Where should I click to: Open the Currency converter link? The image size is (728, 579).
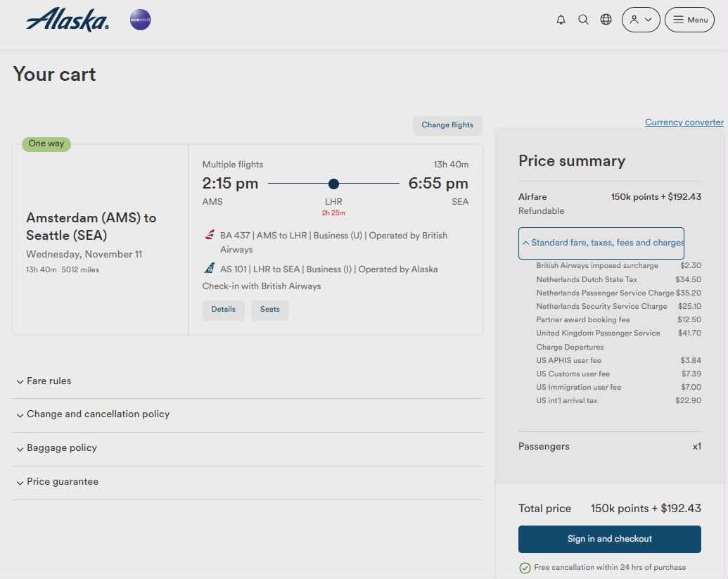(x=684, y=122)
